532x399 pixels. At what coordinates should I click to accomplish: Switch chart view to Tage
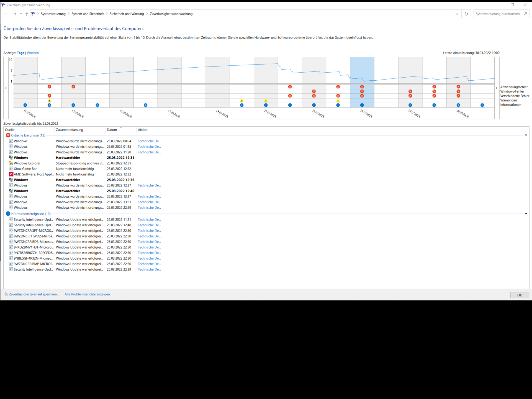click(20, 53)
